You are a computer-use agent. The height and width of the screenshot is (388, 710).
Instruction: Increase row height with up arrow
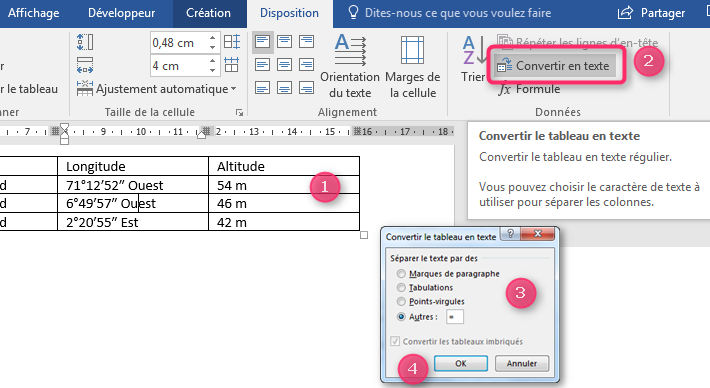point(213,38)
